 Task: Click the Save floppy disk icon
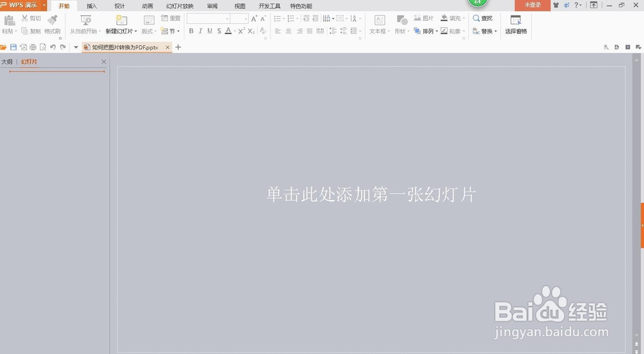(x=14, y=47)
